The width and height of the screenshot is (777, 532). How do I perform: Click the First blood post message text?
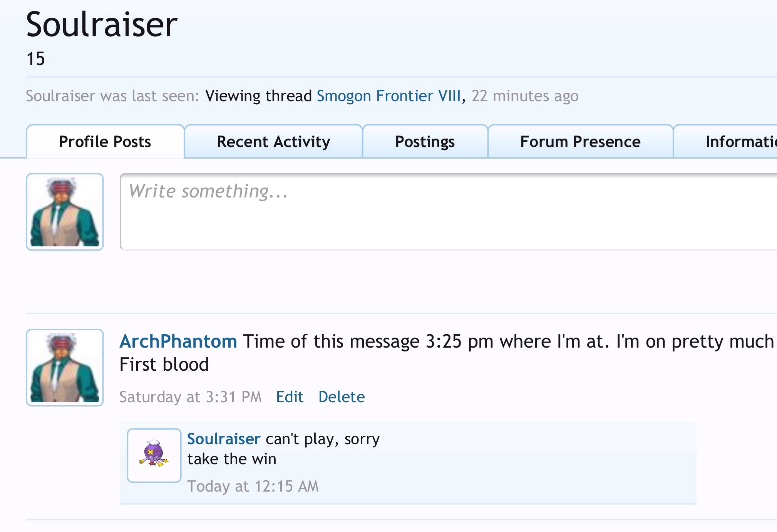(x=164, y=364)
